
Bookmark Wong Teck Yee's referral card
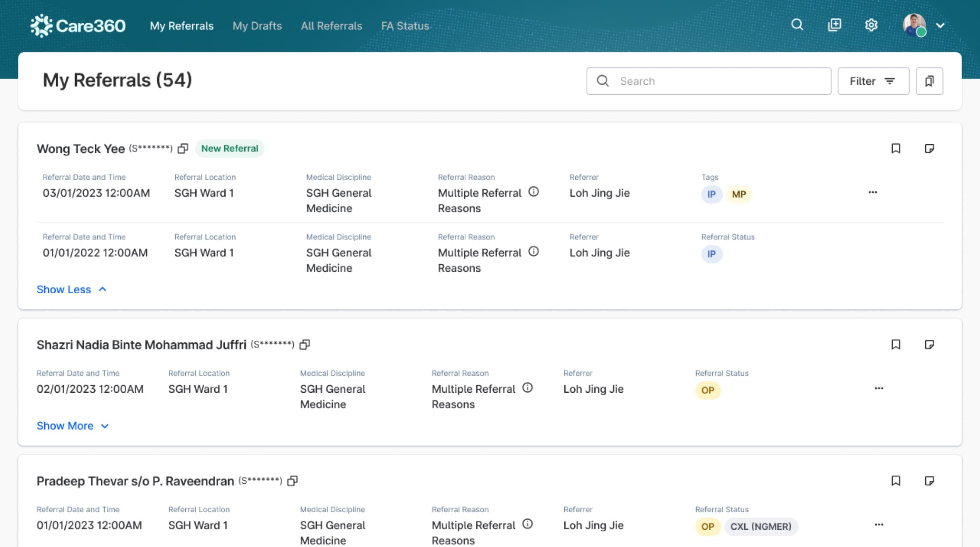click(896, 149)
